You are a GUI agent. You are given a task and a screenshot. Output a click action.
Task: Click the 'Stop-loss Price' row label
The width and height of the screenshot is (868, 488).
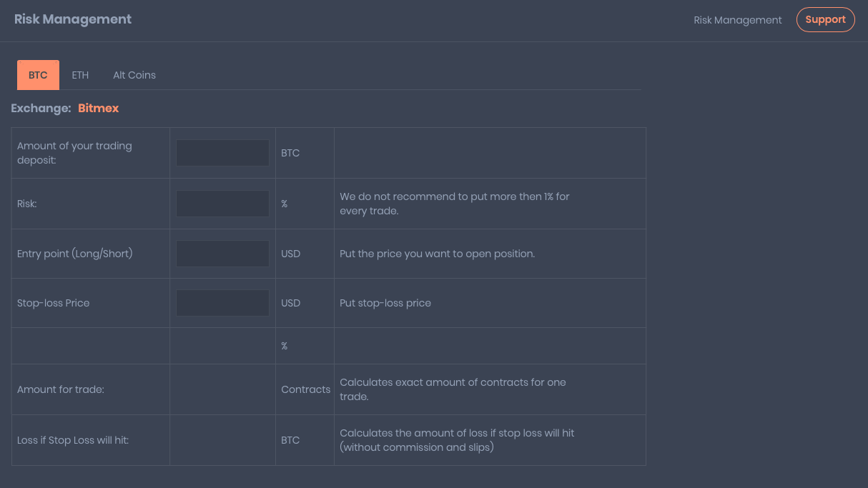click(x=54, y=303)
